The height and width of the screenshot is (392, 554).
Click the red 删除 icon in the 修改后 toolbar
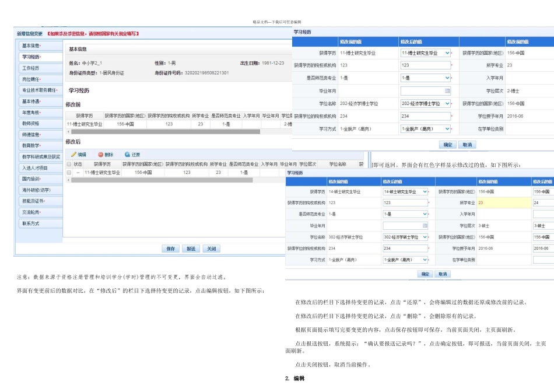(101, 155)
